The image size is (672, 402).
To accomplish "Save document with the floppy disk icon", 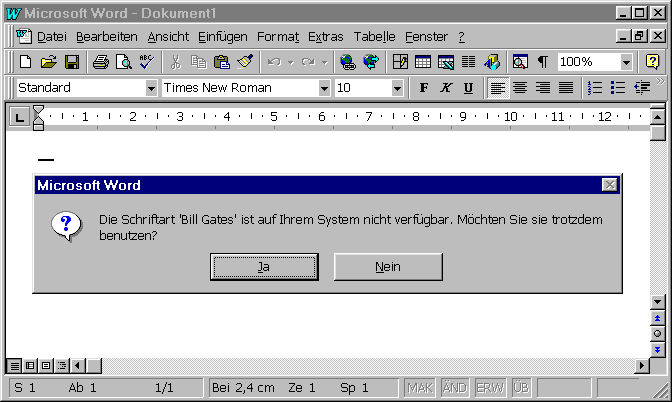I will click(x=71, y=62).
